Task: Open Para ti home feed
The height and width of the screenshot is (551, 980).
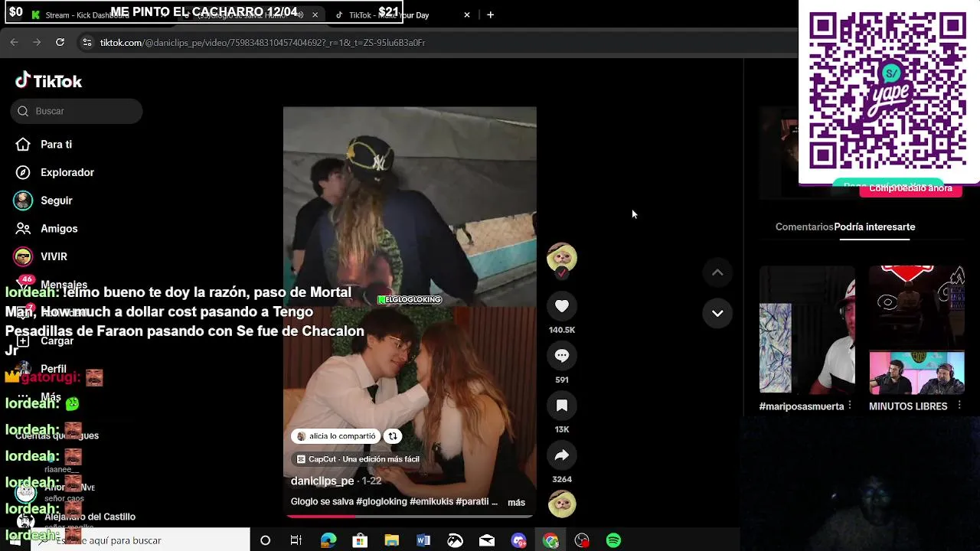Action: point(56,145)
